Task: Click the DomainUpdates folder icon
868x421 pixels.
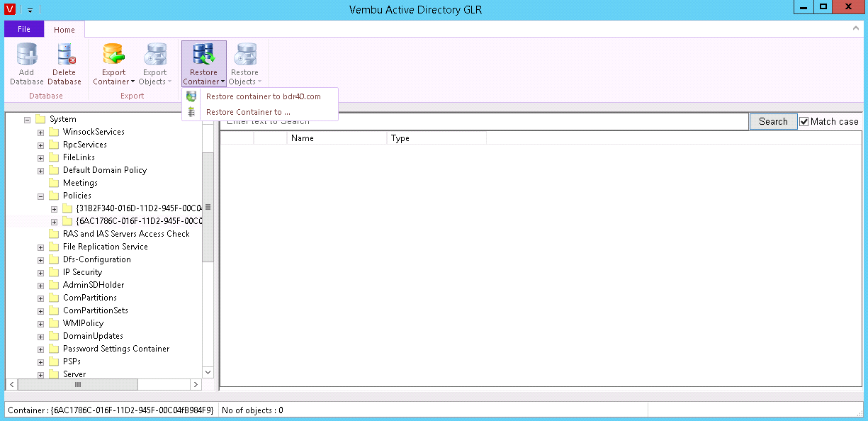Action: 54,336
